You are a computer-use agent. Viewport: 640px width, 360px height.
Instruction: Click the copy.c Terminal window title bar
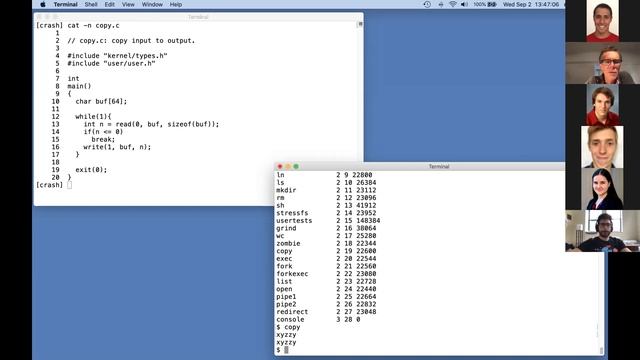(198, 17)
